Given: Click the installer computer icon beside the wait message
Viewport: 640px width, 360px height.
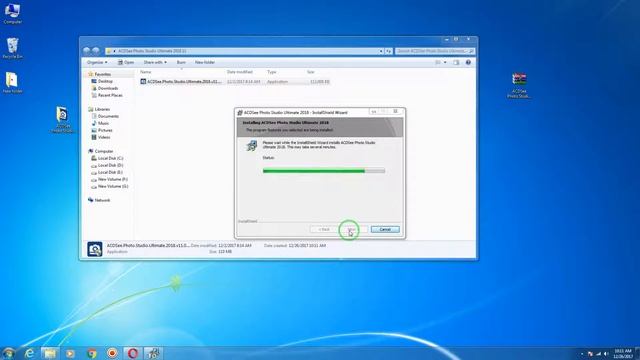Looking at the screenshot, I should pyautogui.click(x=252, y=145).
